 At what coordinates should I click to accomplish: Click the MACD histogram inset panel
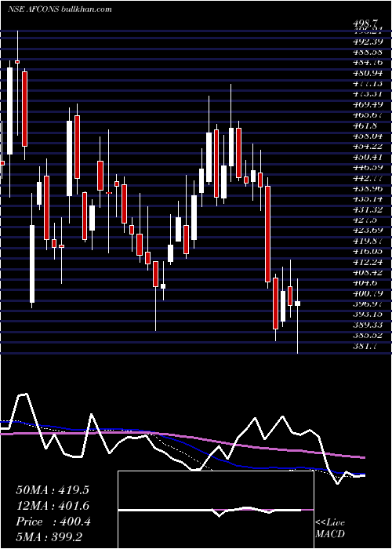click(216, 510)
